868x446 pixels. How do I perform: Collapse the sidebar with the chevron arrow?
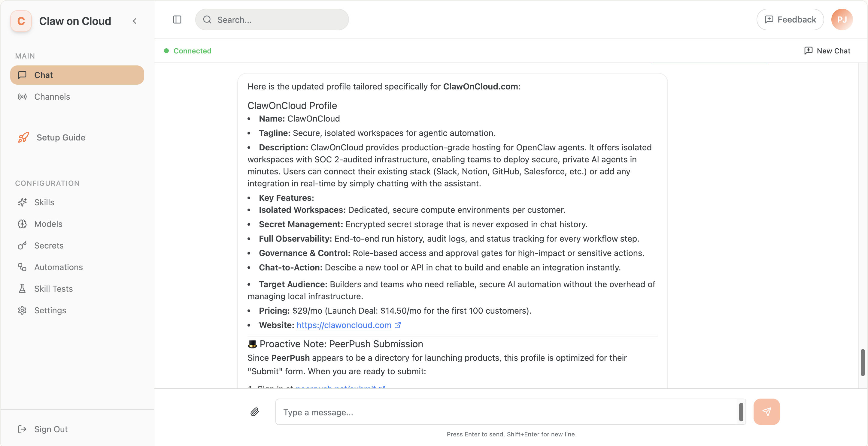(x=135, y=21)
